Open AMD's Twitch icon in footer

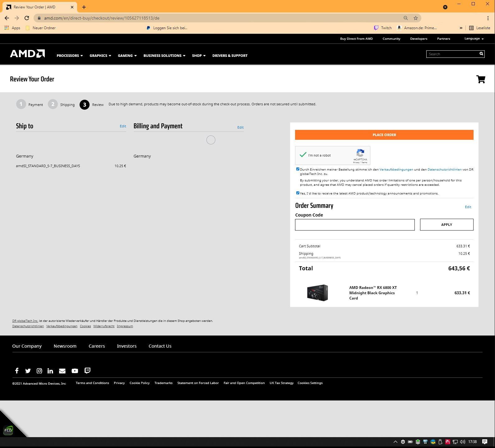pyautogui.click(x=87, y=371)
